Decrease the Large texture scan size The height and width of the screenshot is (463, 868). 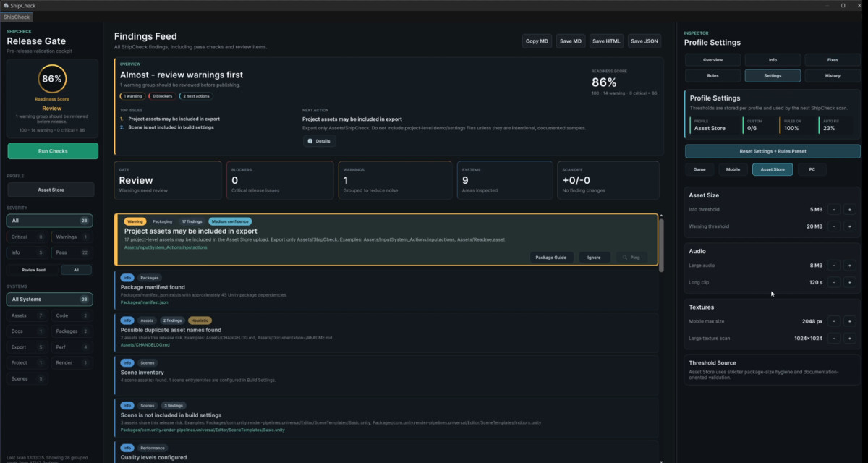pos(833,338)
